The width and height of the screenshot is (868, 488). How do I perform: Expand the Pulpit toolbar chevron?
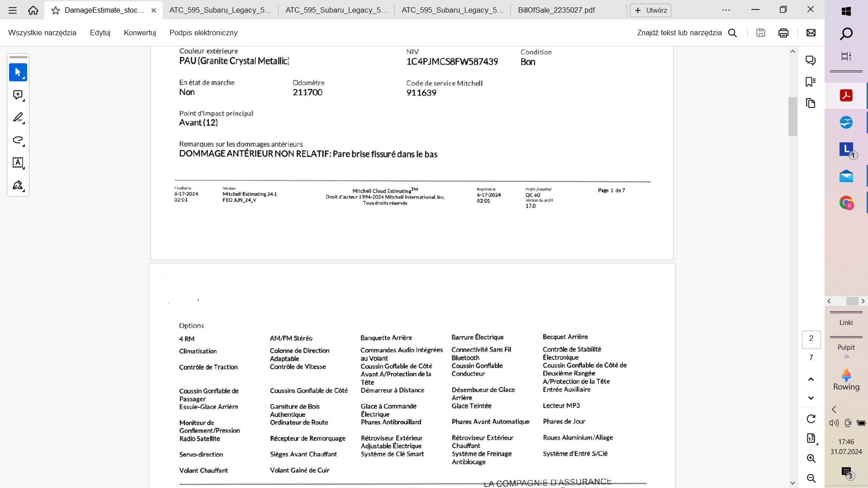[x=846, y=357]
